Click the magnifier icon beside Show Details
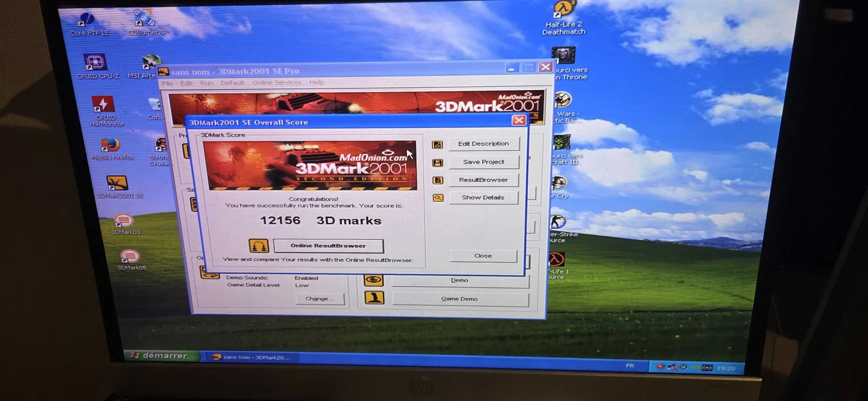Viewport: 868px width, 401px height. click(438, 198)
